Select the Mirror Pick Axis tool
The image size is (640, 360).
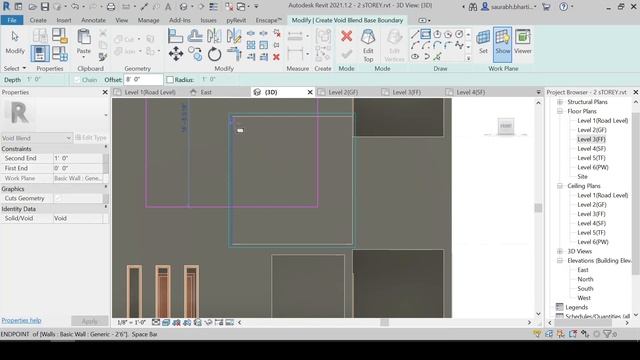coord(214,36)
